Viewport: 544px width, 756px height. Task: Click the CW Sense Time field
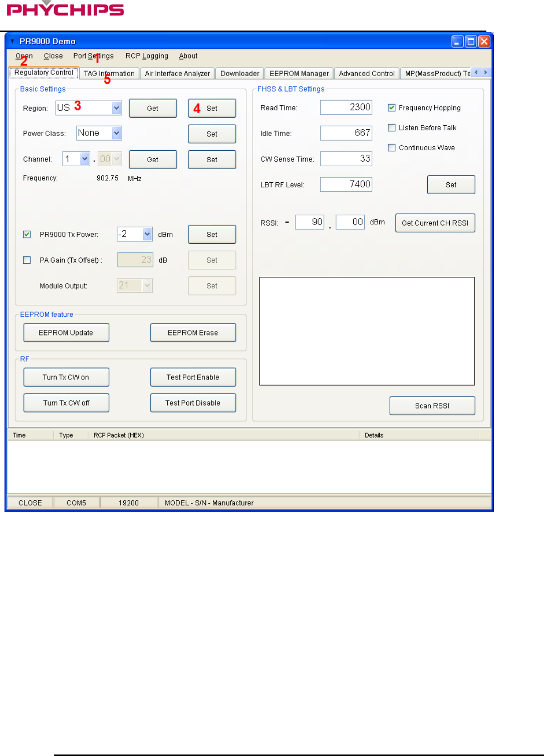[x=346, y=159]
